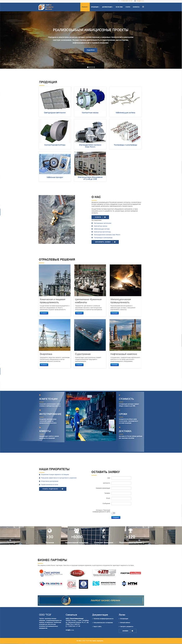Open the Логистика menu item
182x644 pixels.
pyautogui.click(x=119, y=7)
